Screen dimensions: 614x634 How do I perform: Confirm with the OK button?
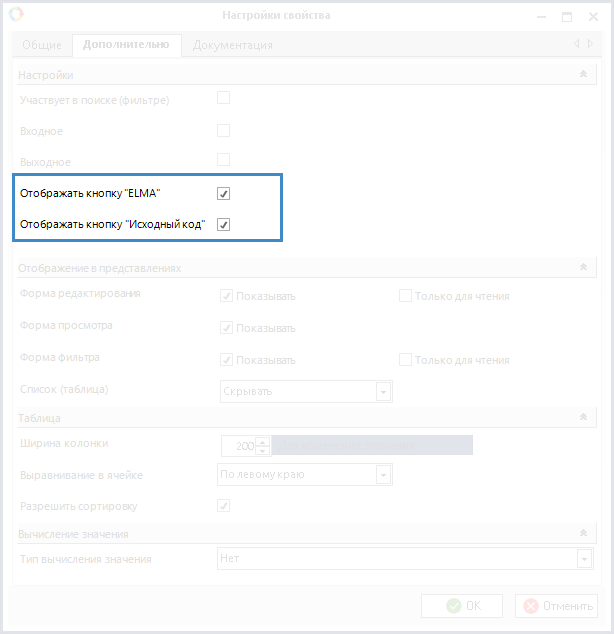coord(462,606)
